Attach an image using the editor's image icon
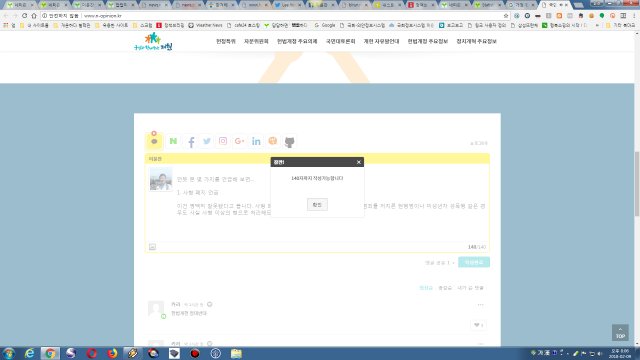Image resolution: width=640 pixels, height=360 pixels. pyautogui.click(x=152, y=247)
